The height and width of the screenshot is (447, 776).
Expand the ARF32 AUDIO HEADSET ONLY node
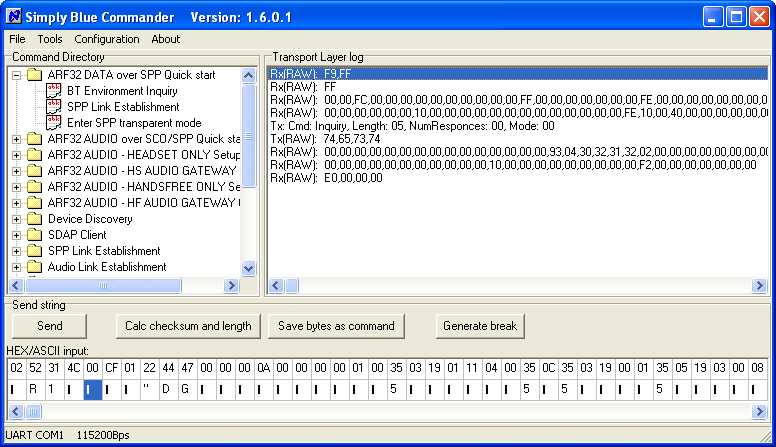pos(16,155)
